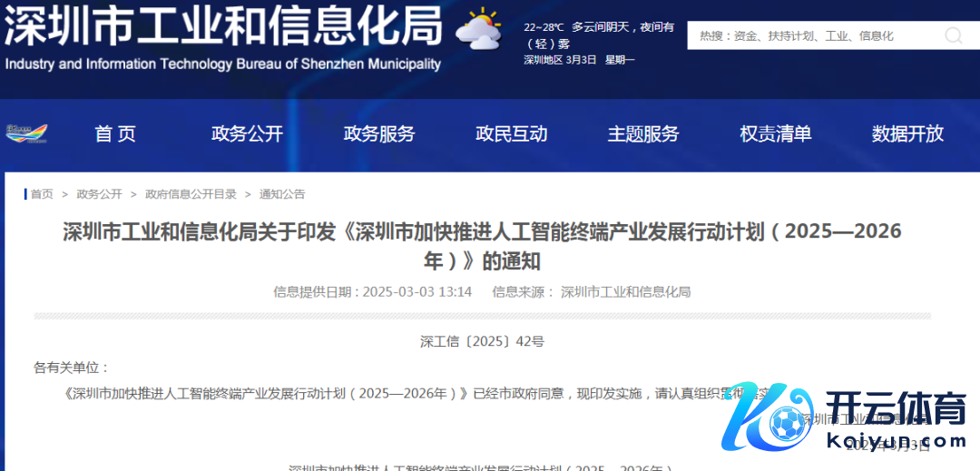Select 权责清单 in the navigation bar
Image resolution: width=980 pixels, height=471 pixels.
point(776,134)
